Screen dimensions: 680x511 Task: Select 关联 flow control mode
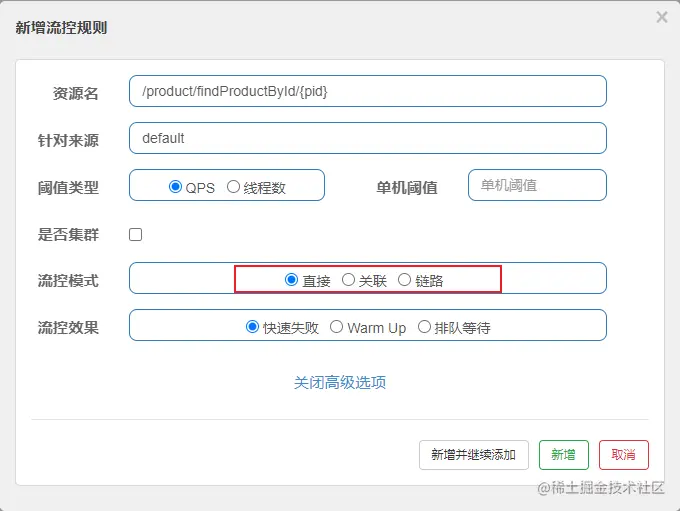(x=348, y=280)
